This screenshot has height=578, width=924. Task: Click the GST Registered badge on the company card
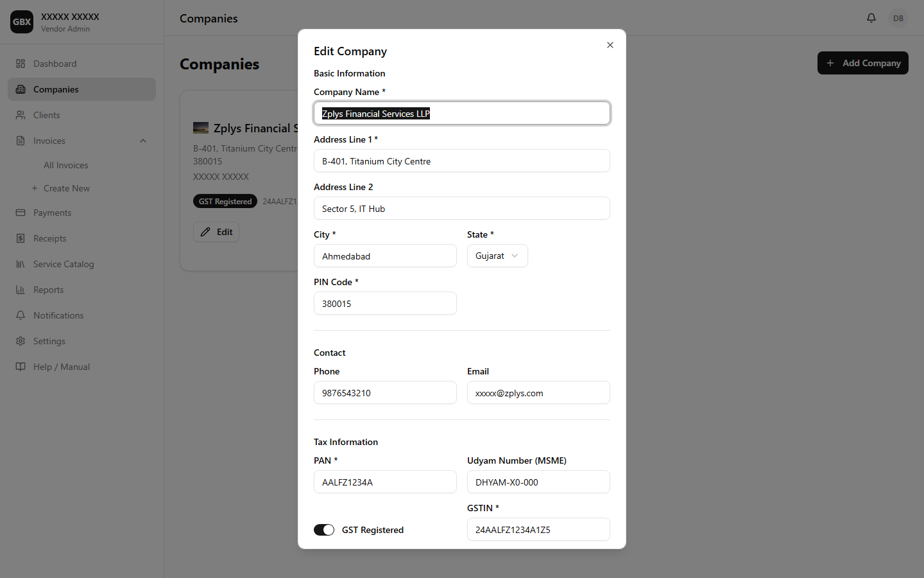225,201
